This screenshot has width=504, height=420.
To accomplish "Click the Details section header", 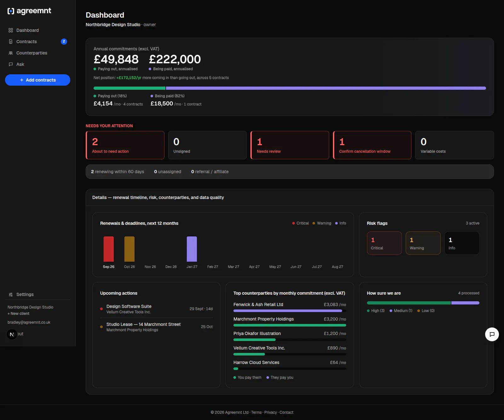I will (290, 197).
